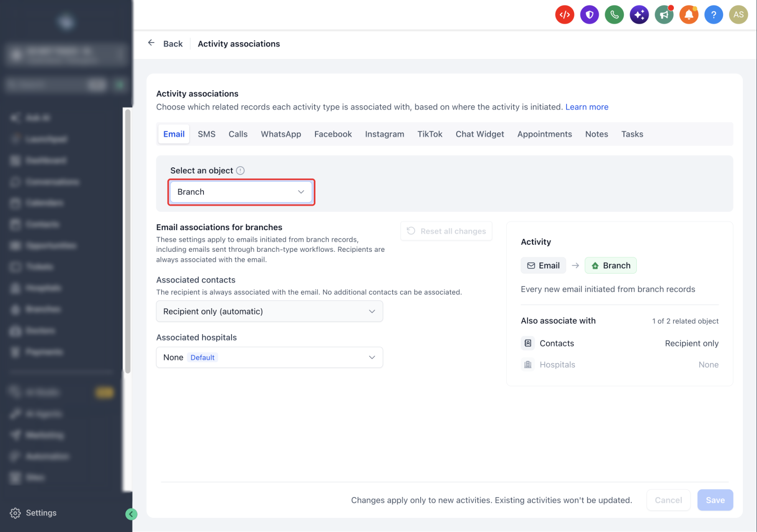757x532 pixels.
Task: Open the blue help question icon
Action: click(x=714, y=15)
